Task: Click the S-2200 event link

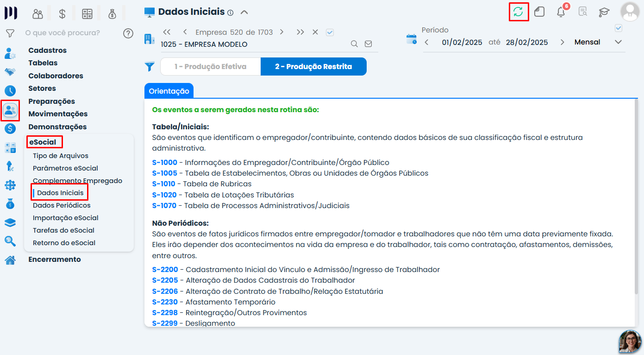Action: click(x=165, y=270)
